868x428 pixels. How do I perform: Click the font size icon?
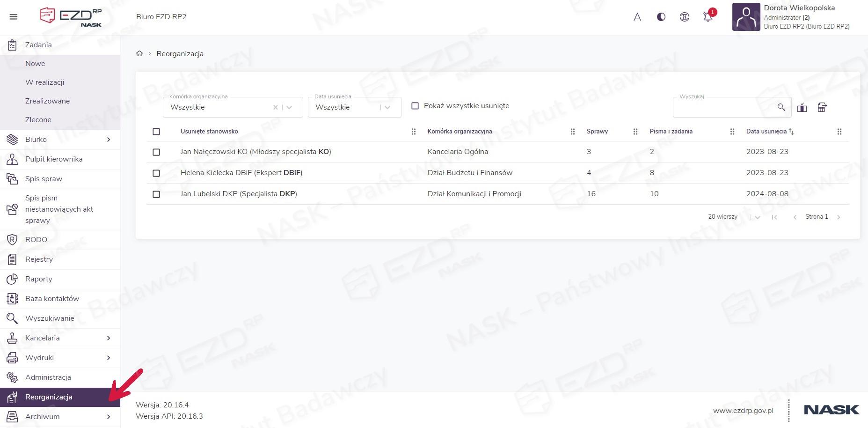tap(637, 17)
